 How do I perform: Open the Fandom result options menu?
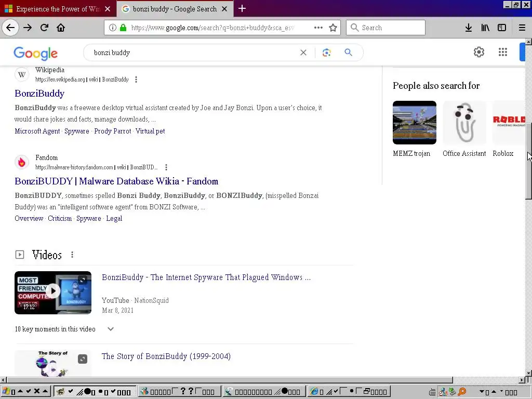pos(166,167)
